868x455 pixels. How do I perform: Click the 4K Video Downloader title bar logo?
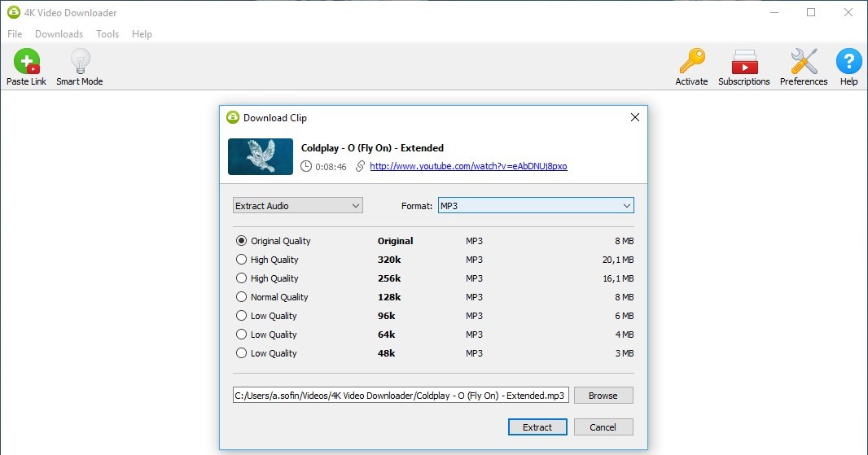point(13,12)
